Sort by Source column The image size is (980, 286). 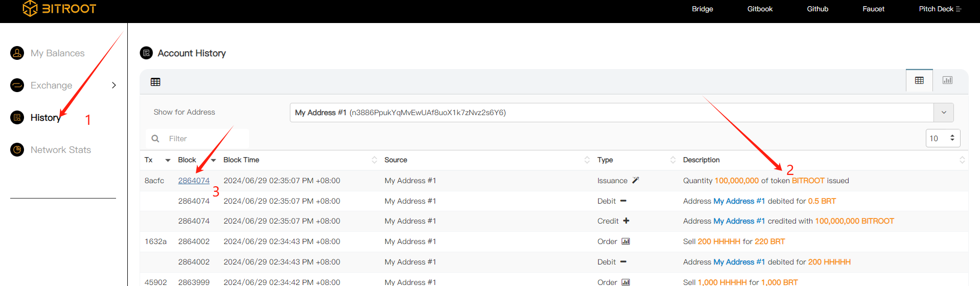(x=587, y=160)
